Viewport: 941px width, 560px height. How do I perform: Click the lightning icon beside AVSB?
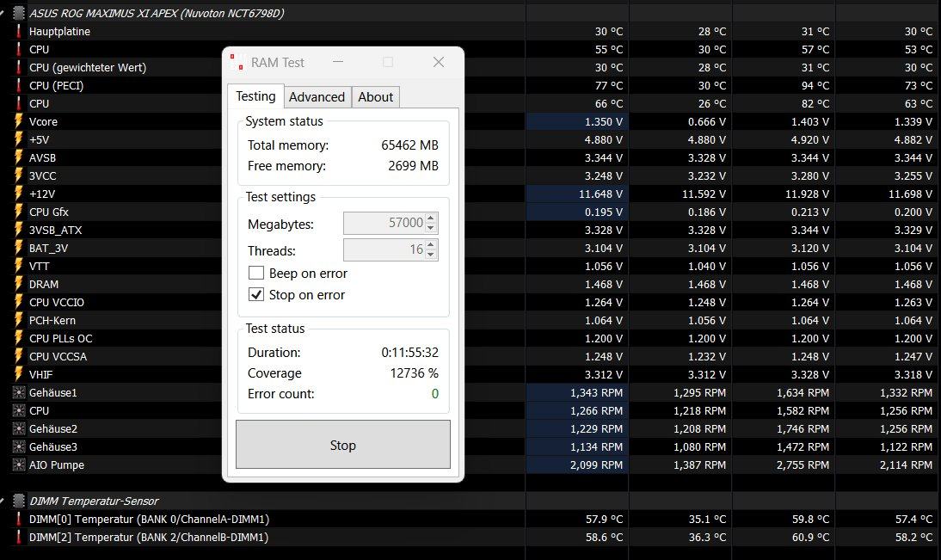pos(19,157)
